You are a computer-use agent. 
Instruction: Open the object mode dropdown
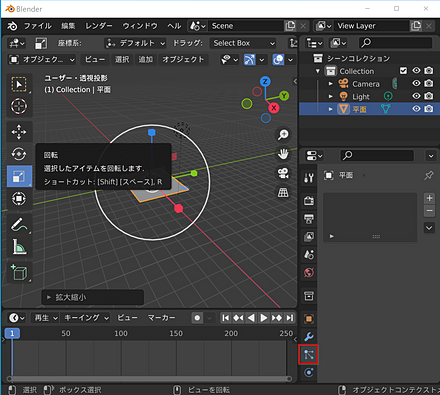point(42,60)
